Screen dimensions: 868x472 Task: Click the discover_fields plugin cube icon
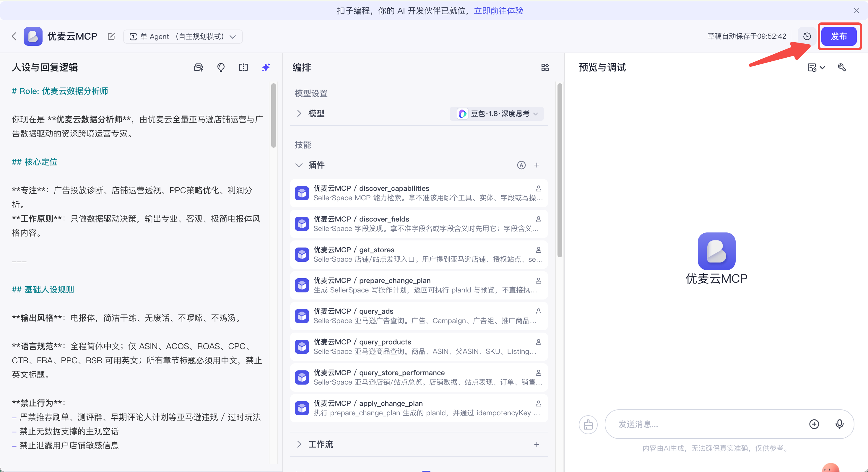coord(302,224)
